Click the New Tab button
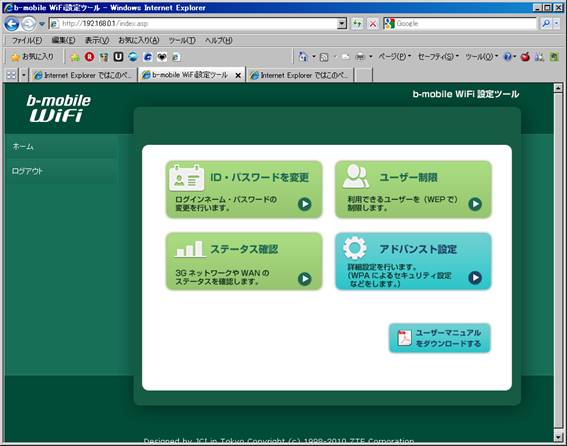The image size is (567, 446). [x=363, y=75]
